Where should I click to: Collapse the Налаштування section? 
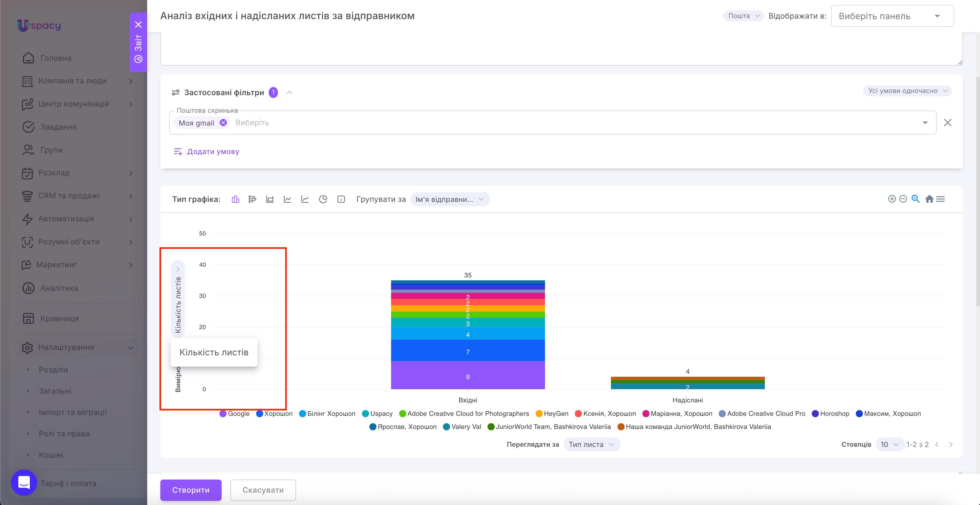131,348
